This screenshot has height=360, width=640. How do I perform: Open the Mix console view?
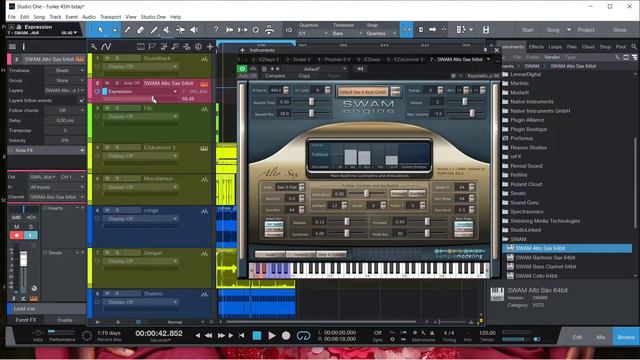[x=600, y=337]
